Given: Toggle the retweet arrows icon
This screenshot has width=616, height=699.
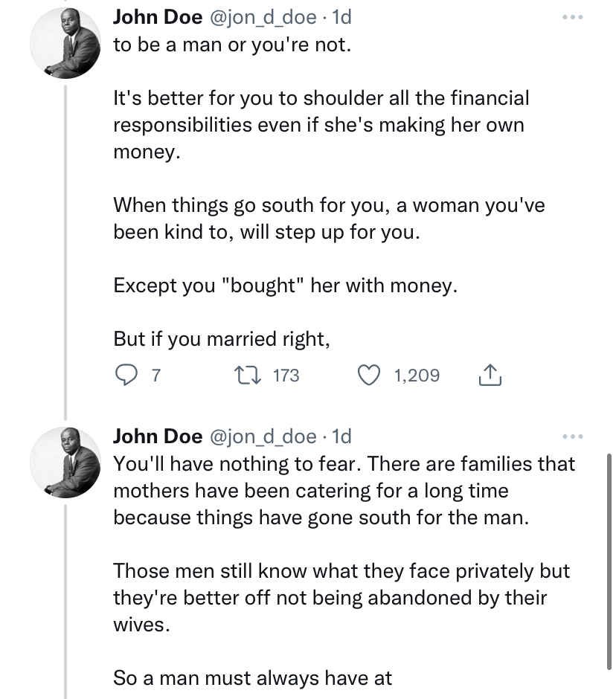Looking at the screenshot, I should [x=251, y=376].
